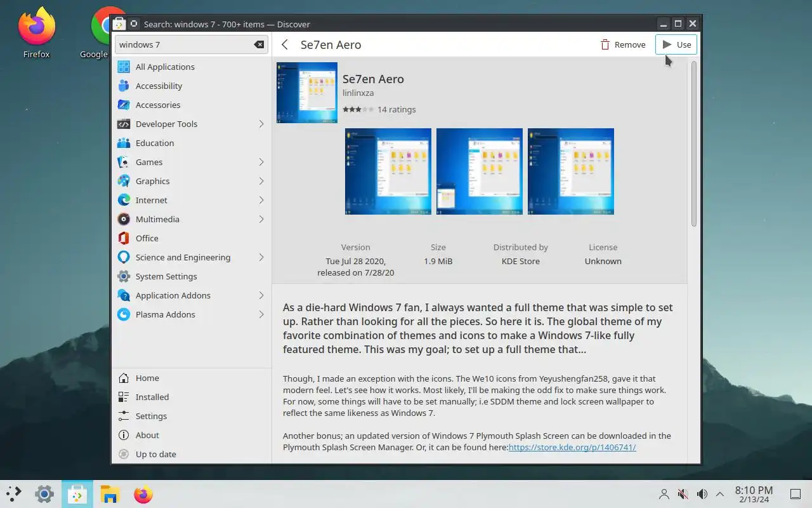This screenshot has height=508, width=812.
Task: Click the user icon in system tray
Action: point(664,494)
